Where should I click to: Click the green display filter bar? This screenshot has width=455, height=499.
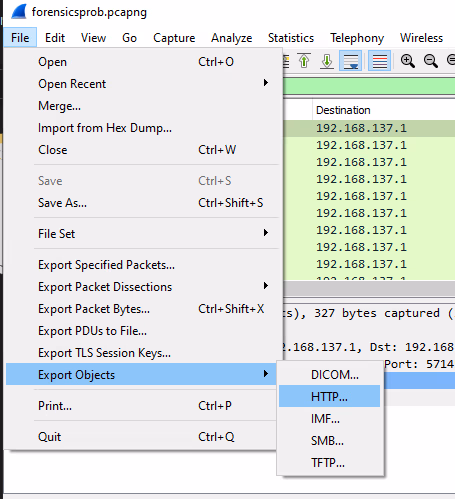369,86
